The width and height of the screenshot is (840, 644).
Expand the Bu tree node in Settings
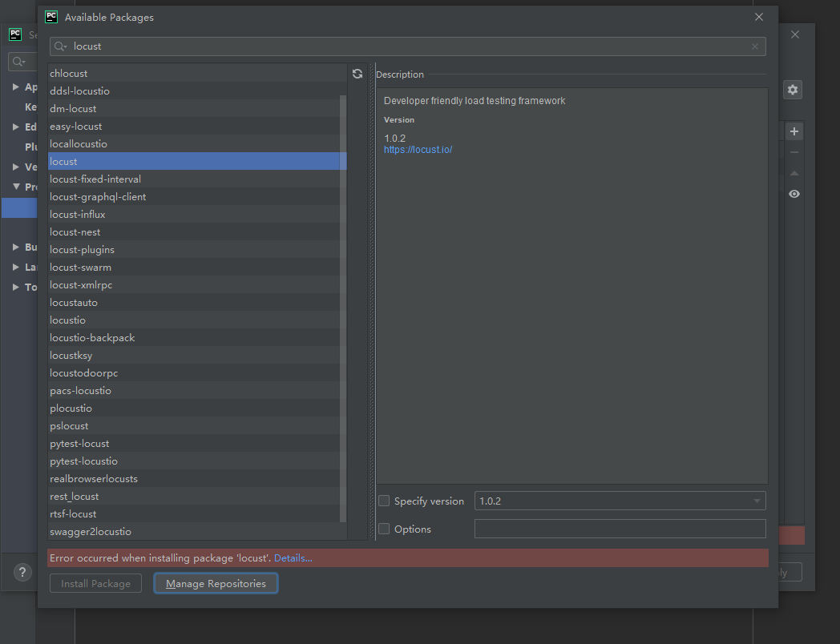click(16, 247)
